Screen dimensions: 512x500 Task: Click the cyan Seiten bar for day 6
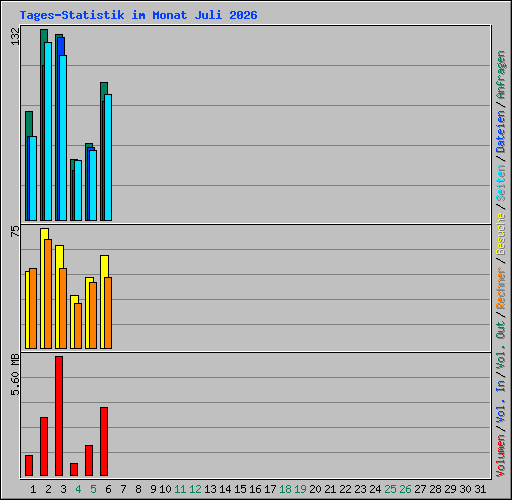(108, 157)
